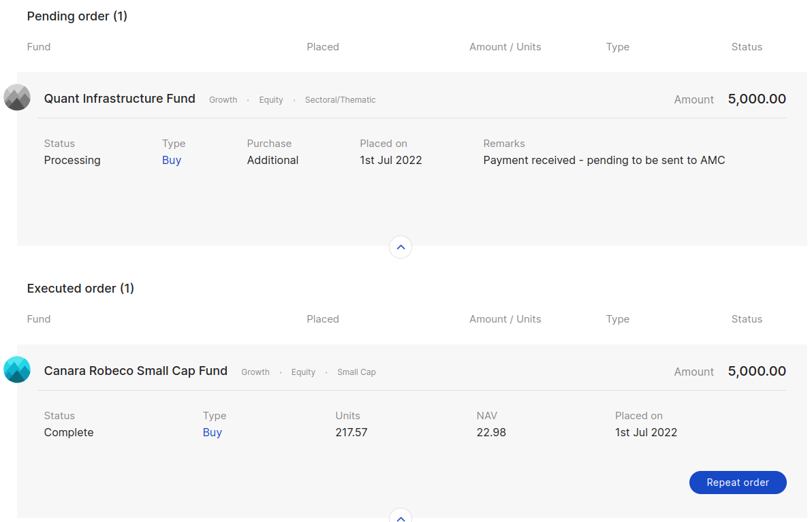This screenshot has width=812, height=522.
Task: Click the Units label in the executed order
Action: click(347, 415)
